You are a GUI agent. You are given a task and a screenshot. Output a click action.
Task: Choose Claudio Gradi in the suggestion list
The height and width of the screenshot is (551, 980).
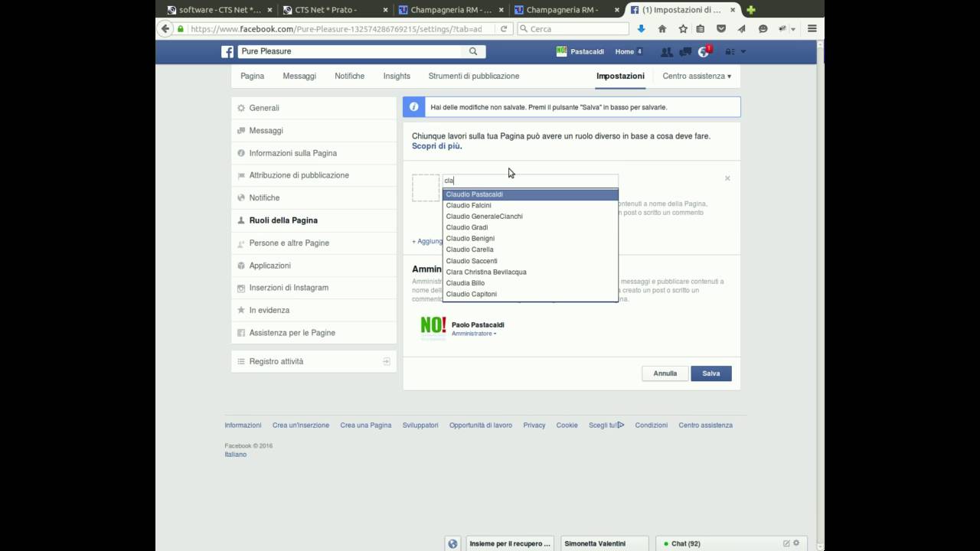pos(531,227)
